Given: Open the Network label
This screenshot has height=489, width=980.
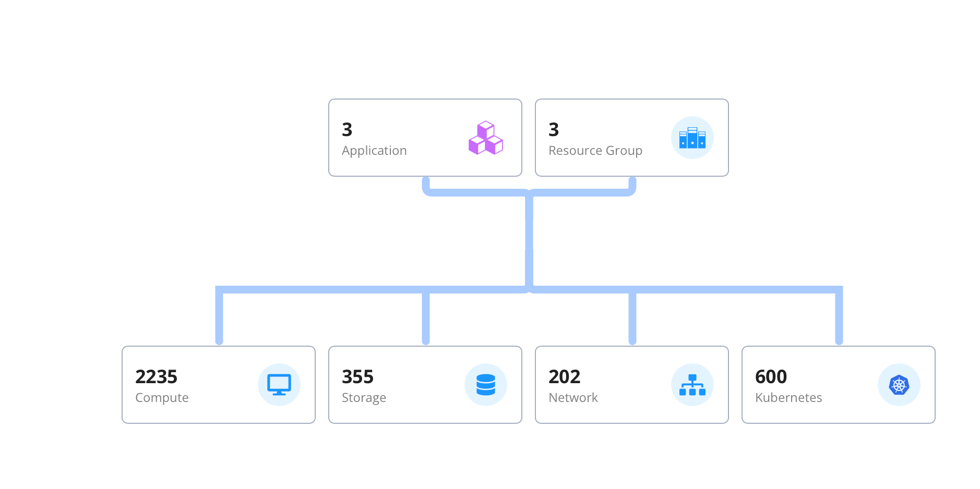Looking at the screenshot, I should tap(573, 398).
